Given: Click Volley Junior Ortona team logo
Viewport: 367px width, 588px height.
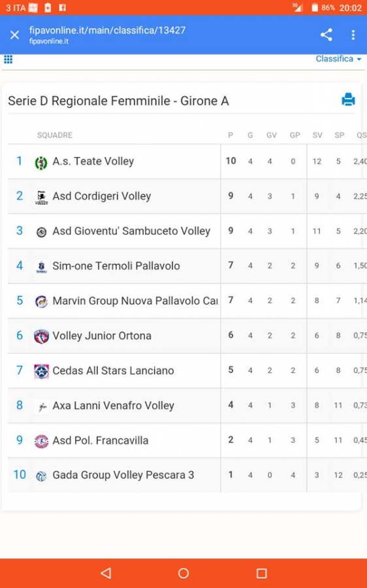Looking at the screenshot, I should pos(41,336).
